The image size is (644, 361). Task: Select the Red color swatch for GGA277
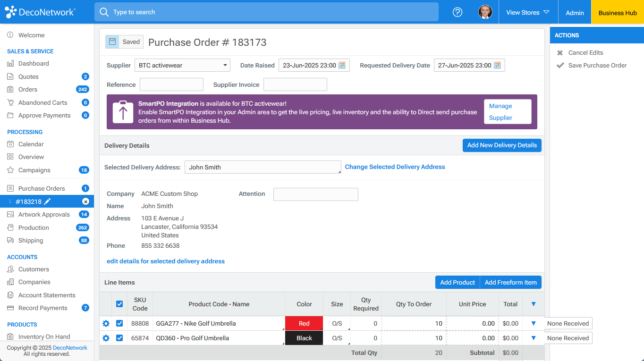[x=304, y=323]
